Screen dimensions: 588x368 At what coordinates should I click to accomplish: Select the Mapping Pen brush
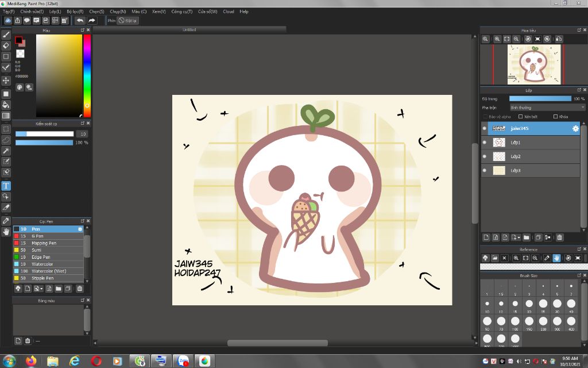tap(48, 243)
